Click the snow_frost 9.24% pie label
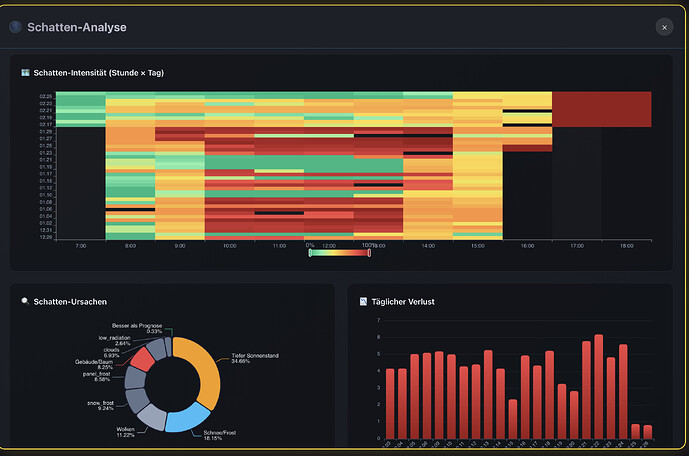The width and height of the screenshot is (689, 456). point(101,405)
